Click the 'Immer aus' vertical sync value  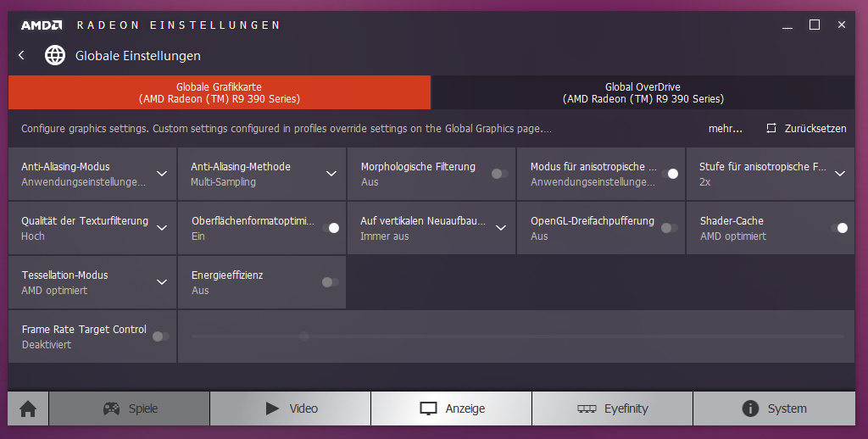385,236
